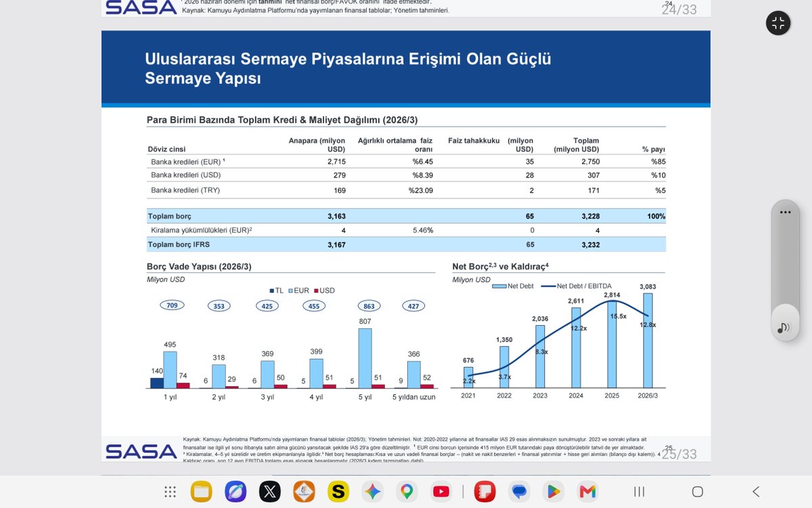Select 'Net Borç ve Kaldıraç' heading
Screen dimensions: 812x508
501,267
